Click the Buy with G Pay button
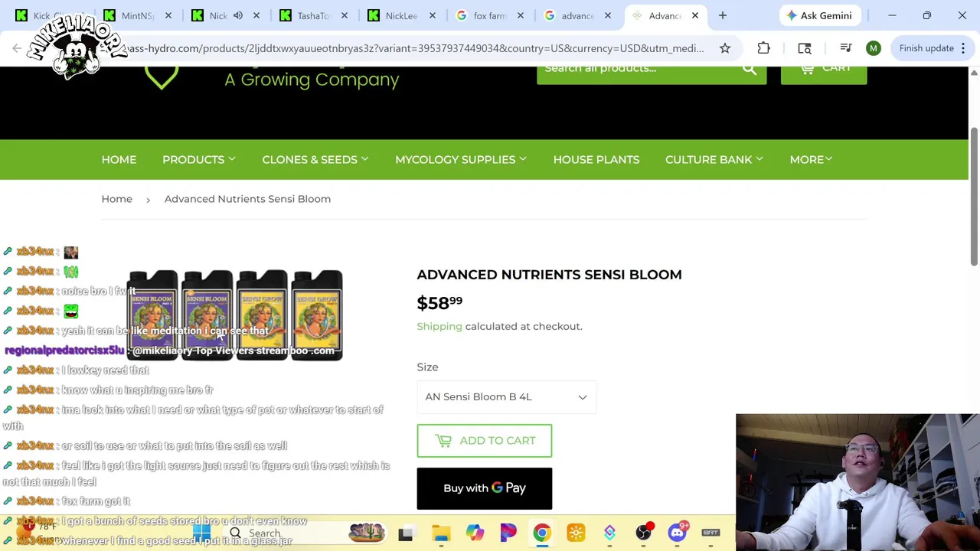This screenshot has height=551, width=980. 484,488
